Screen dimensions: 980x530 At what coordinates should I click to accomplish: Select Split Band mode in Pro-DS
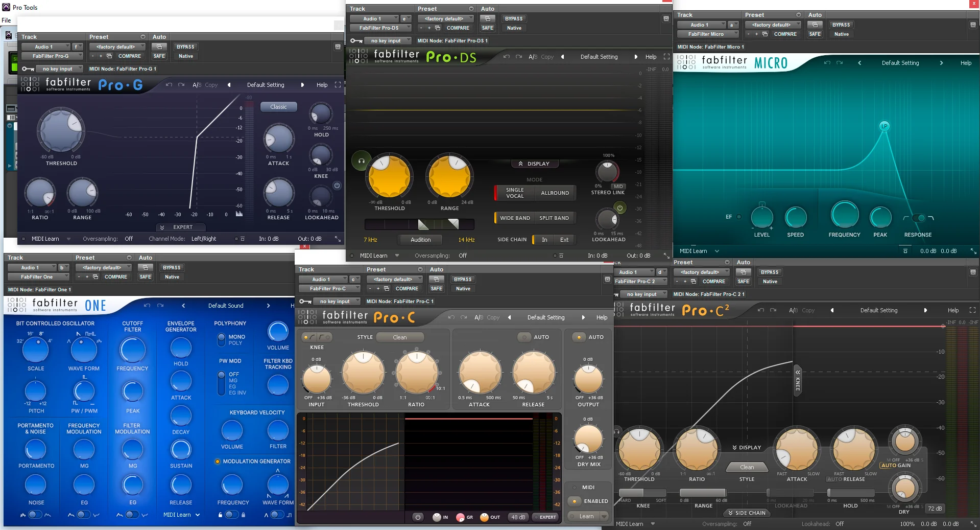coord(554,218)
